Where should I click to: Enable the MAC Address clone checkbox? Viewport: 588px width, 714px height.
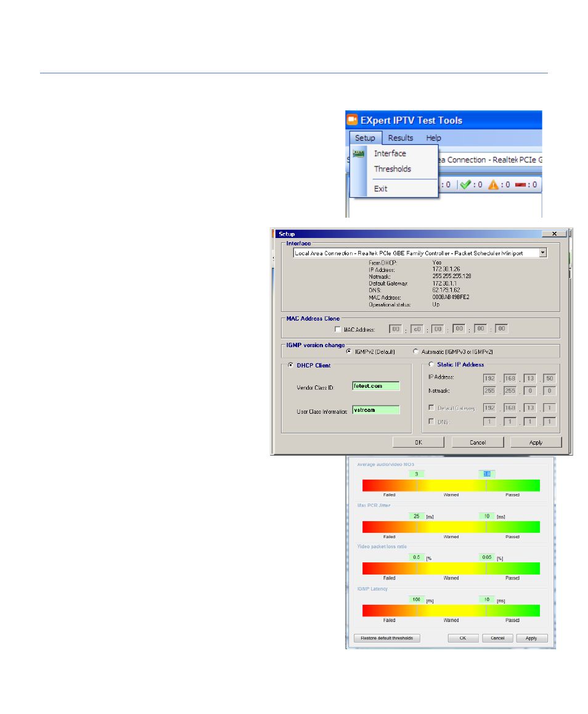(338, 329)
